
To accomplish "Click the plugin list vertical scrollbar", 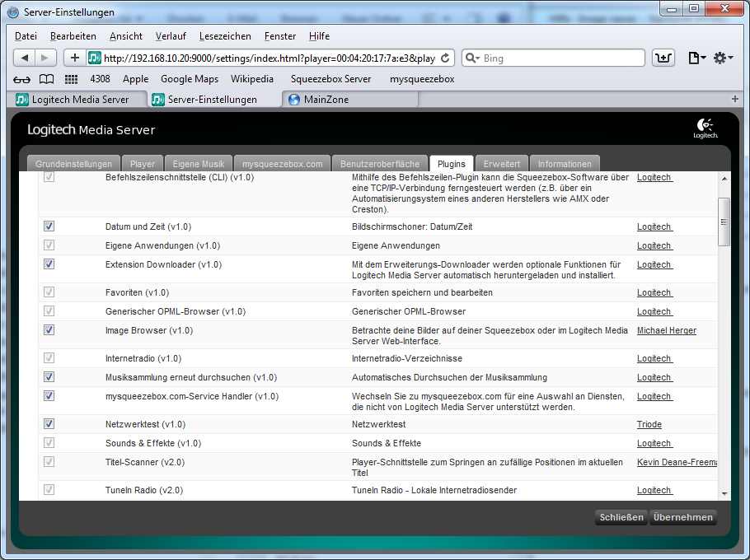I will 724,222.
